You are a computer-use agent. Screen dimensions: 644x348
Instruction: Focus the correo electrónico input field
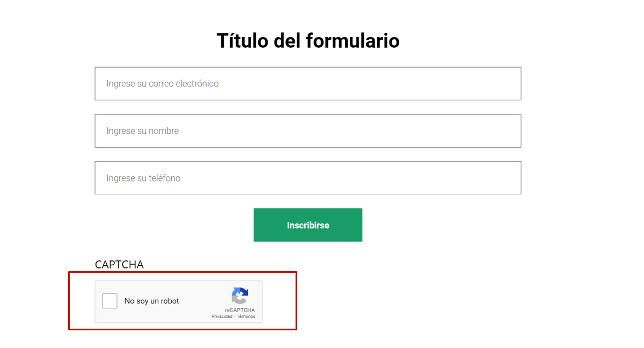tap(308, 84)
